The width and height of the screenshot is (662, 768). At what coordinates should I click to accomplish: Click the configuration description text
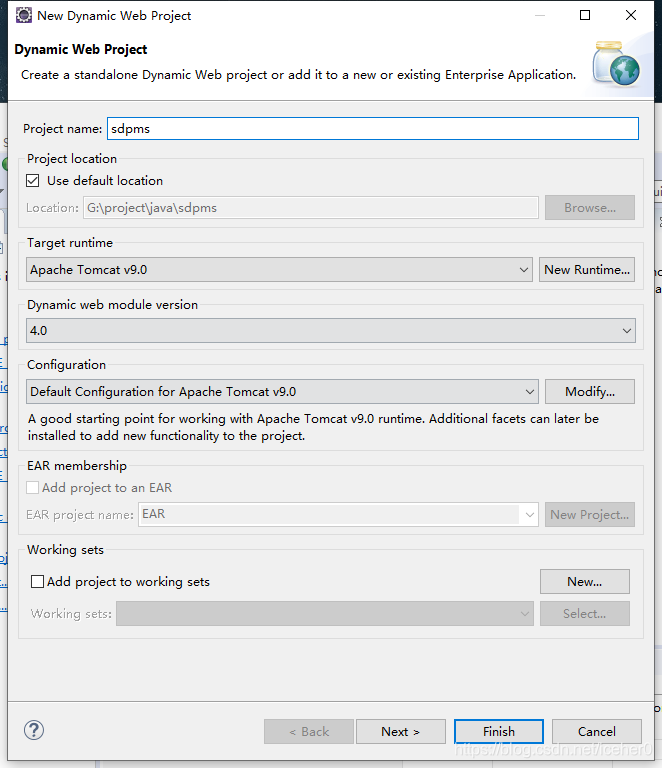click(313, 427)
